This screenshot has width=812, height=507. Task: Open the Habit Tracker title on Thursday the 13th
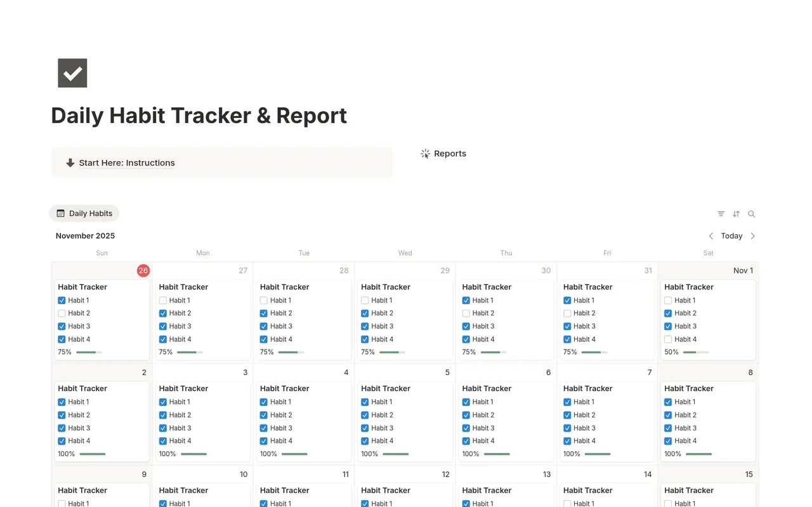[x=487, y=491]
